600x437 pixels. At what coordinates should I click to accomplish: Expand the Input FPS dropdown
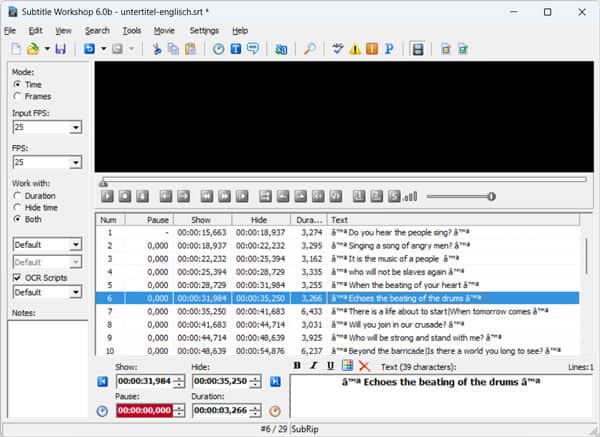[76, 127]
